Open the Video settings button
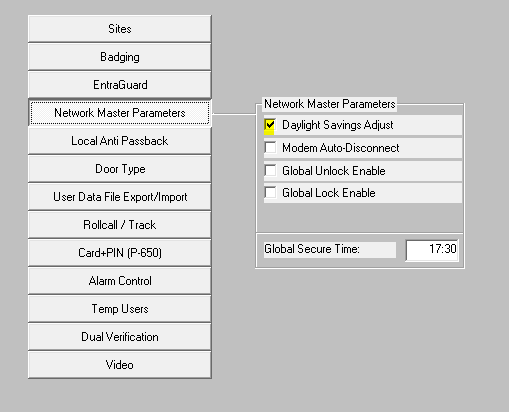Screen dimensions: 509x412 coord(120,365)
